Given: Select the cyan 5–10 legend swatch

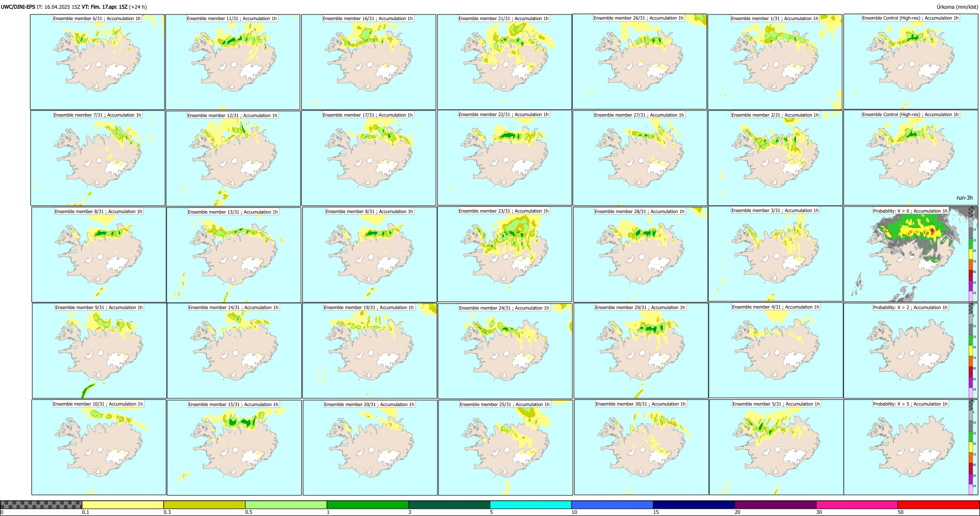Looking at the screenshot, I should pyautogui.click(x=530, y=505).
